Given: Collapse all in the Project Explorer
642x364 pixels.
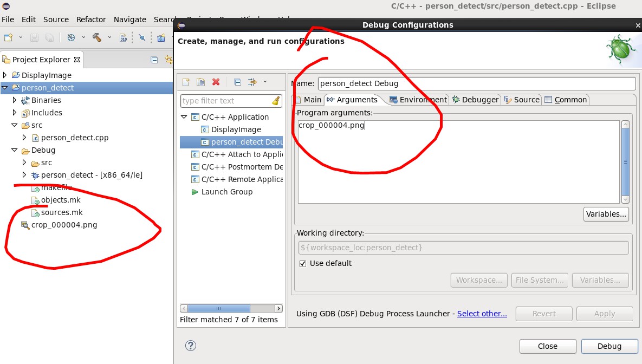Looking at the screenshot, I should click(x=154, y=60).
